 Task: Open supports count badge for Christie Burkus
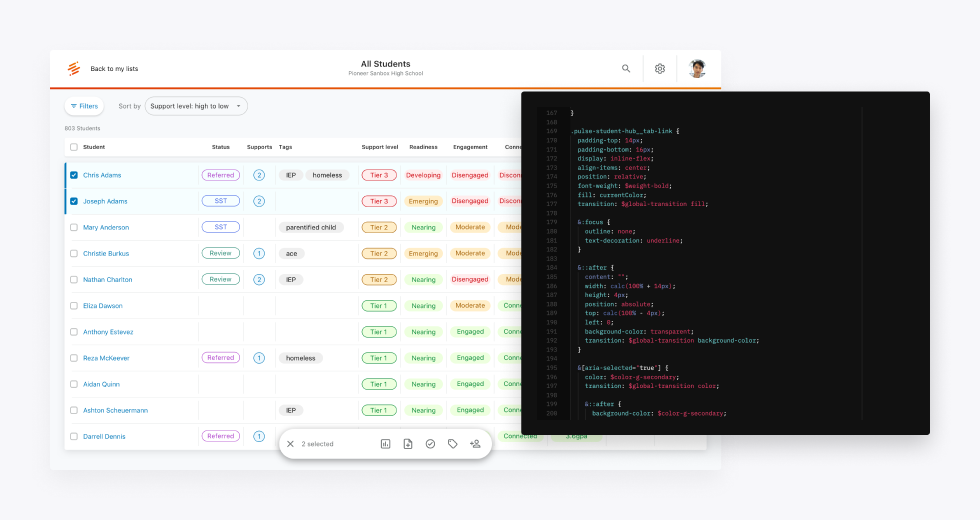[x=259, y=254]
